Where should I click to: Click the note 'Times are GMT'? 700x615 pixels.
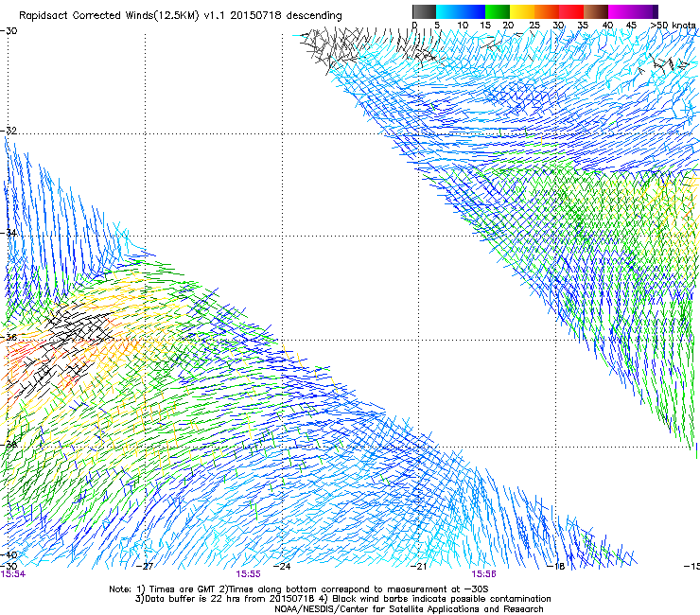click(x=183, y=589)
